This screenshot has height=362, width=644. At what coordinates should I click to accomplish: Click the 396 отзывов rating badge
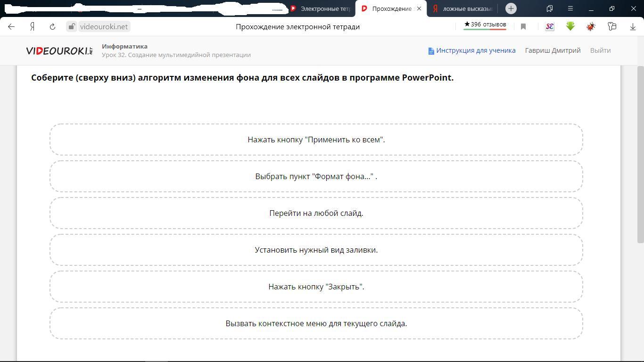(485, 25)
